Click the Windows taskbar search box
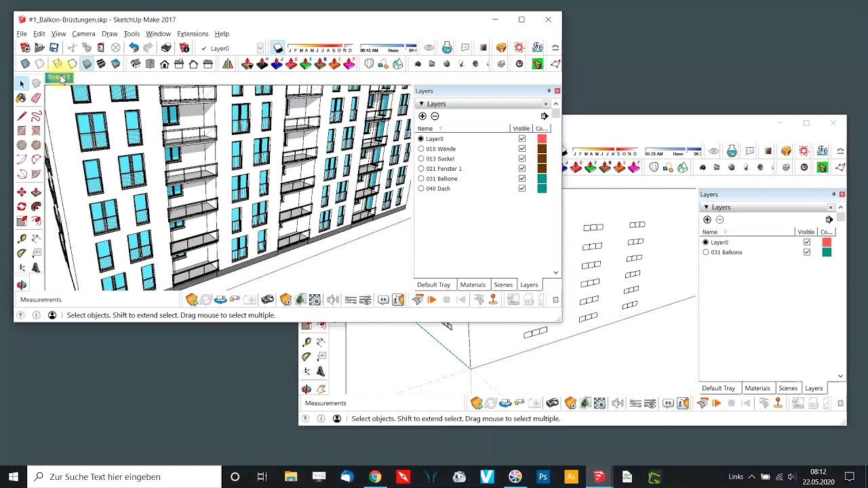Image resolution: width=868 pixels, height=488 pixels. tap(124, 477)
